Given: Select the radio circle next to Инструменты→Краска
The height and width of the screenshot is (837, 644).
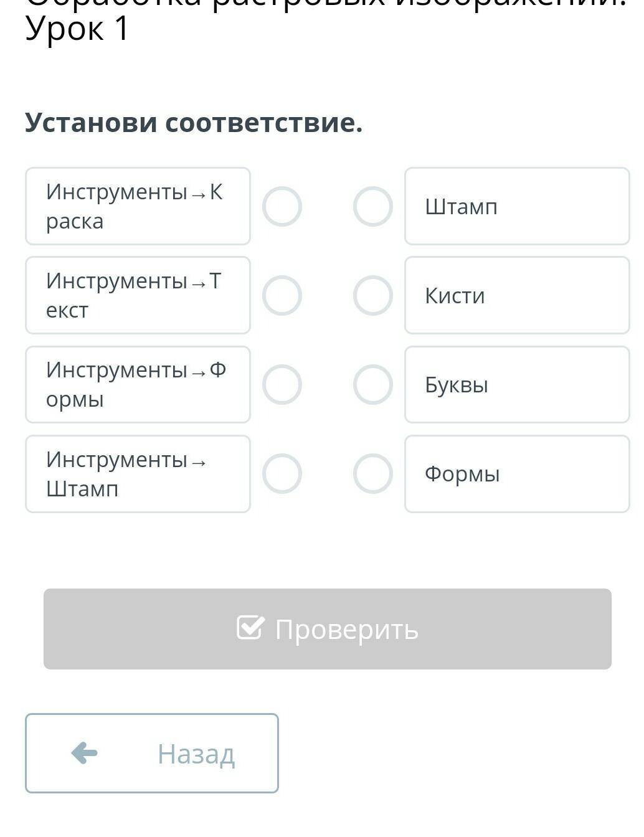Looking at the screenshot, I should pyautogui.click(x=282, y=206).
